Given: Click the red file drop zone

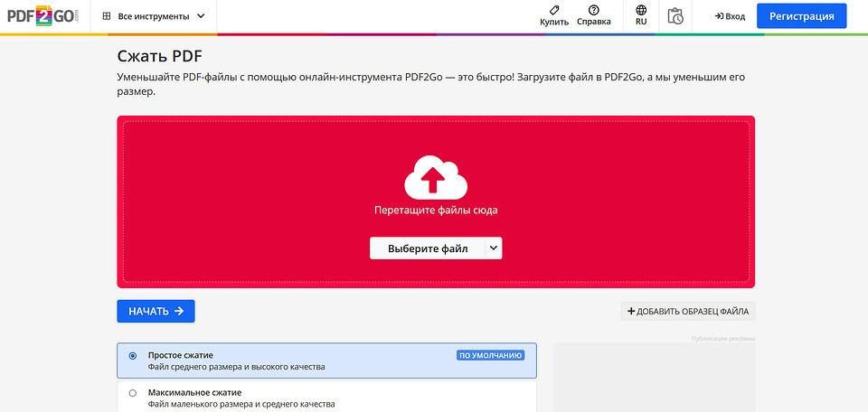Looking at the screenshot, I should pos(436,201).
